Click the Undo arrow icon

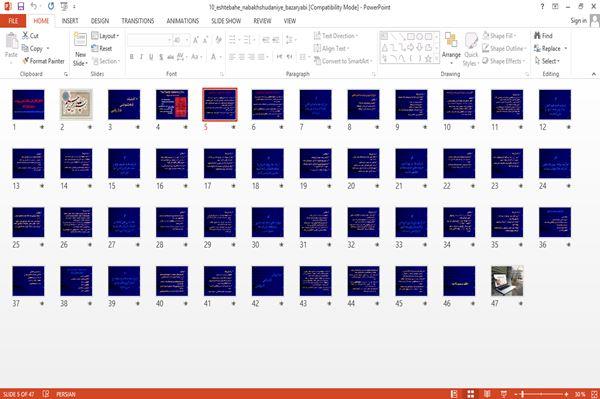34,6
